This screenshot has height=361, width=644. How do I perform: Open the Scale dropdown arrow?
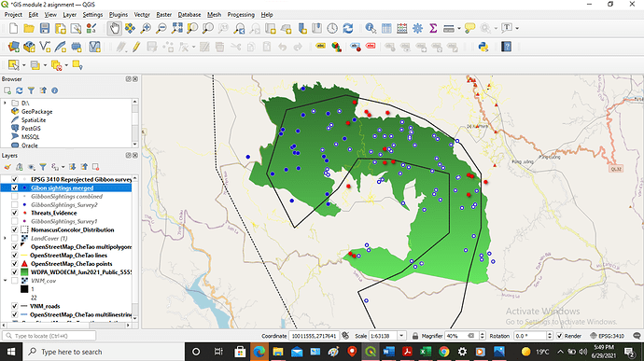click(x=401, y=336)
